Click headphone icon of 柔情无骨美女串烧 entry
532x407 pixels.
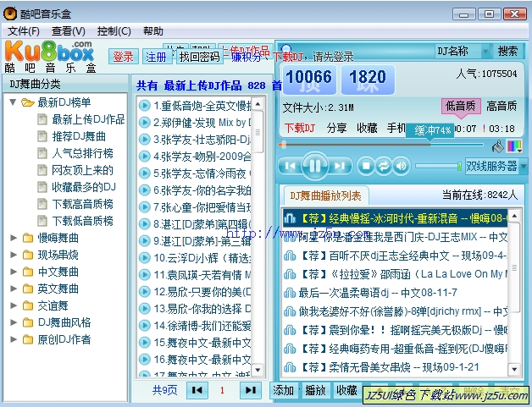[290, 367]
